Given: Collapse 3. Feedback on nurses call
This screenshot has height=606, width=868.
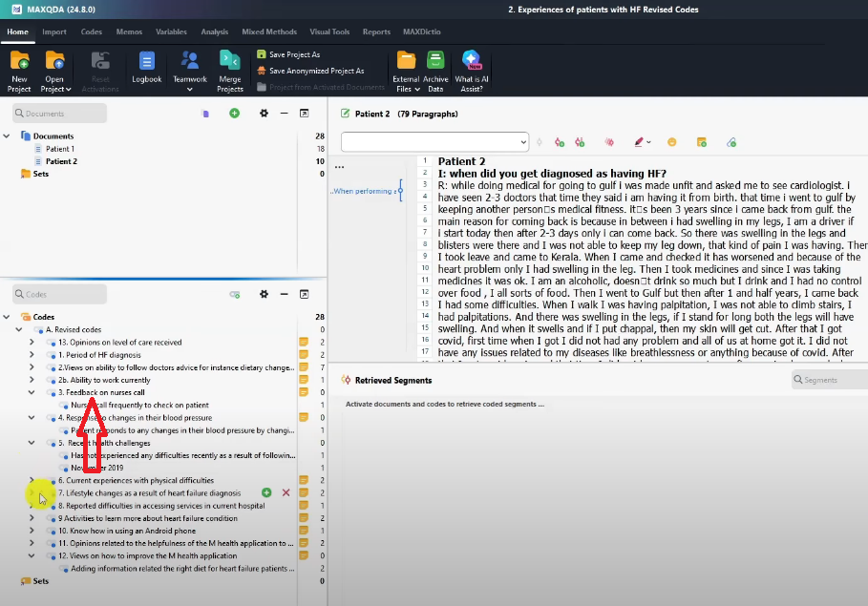Looking at the screenshot, I should (x=32, y=392).
